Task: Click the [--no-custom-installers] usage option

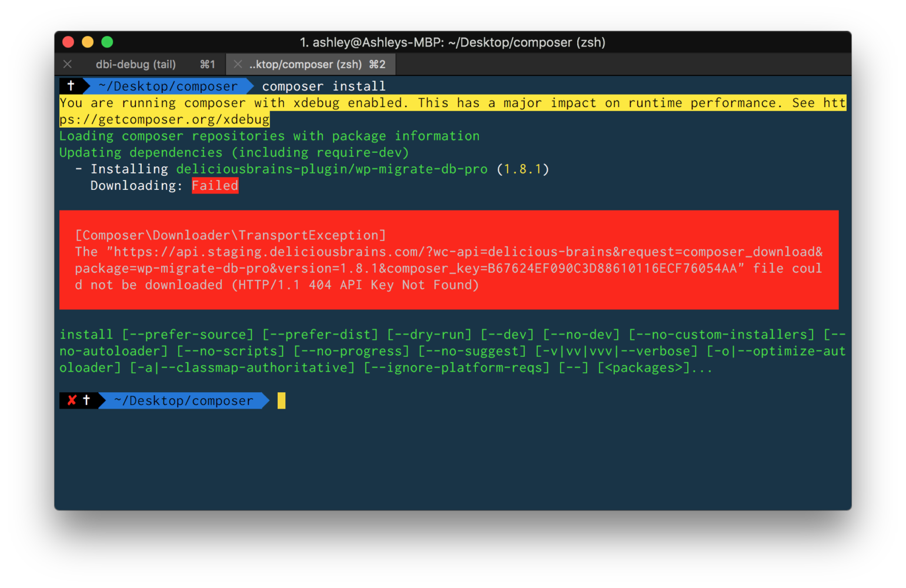Action: point(722,335)
